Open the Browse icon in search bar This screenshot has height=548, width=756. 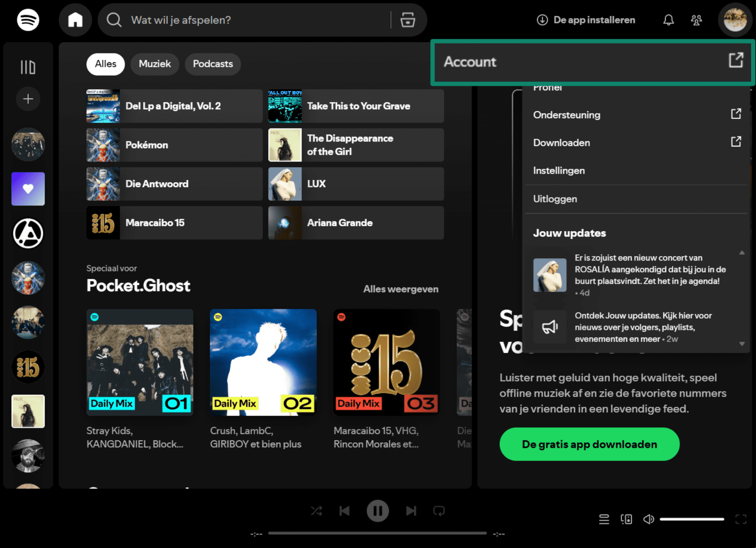pyautogui.click(x=408, y=20)
